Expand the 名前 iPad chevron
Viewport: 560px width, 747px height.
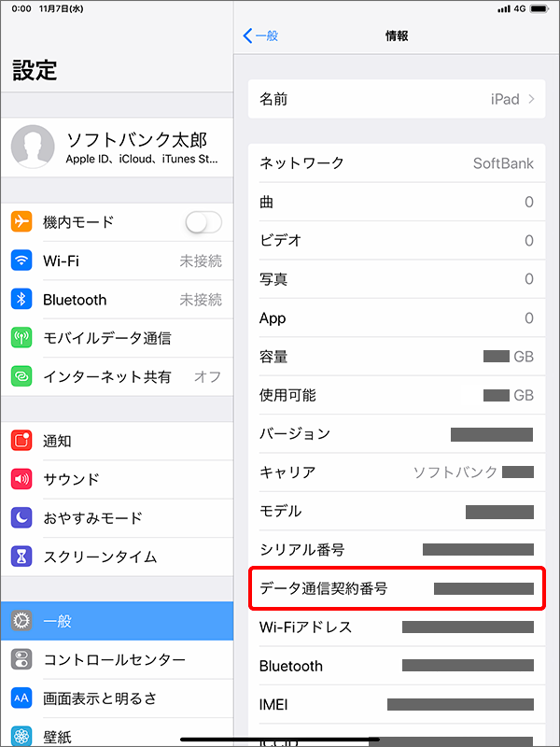point(531,99)
